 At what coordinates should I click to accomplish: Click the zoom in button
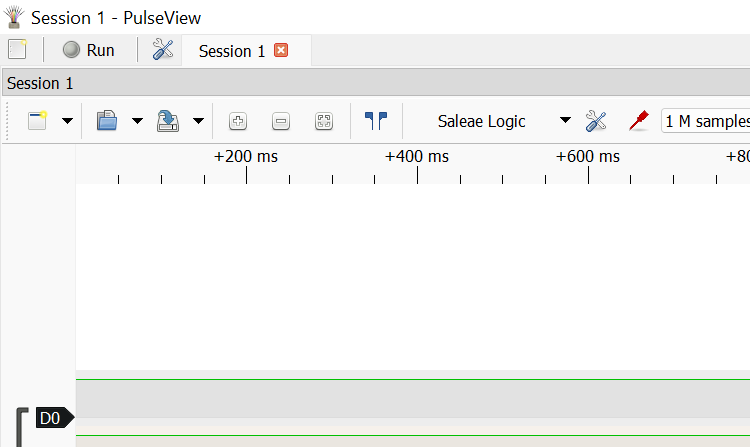point(238,121)
